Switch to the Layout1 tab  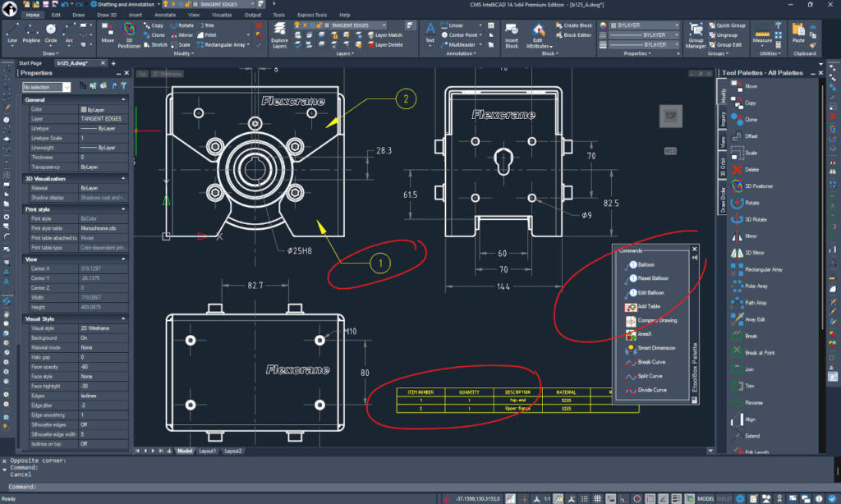207,451
